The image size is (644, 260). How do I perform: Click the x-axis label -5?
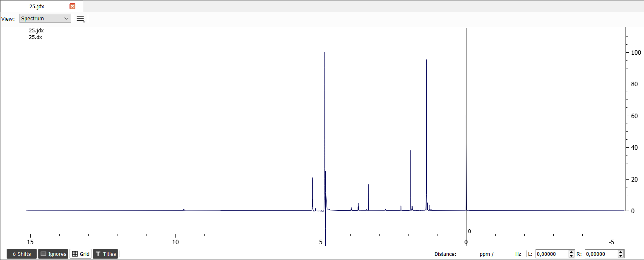coord(612,242)
